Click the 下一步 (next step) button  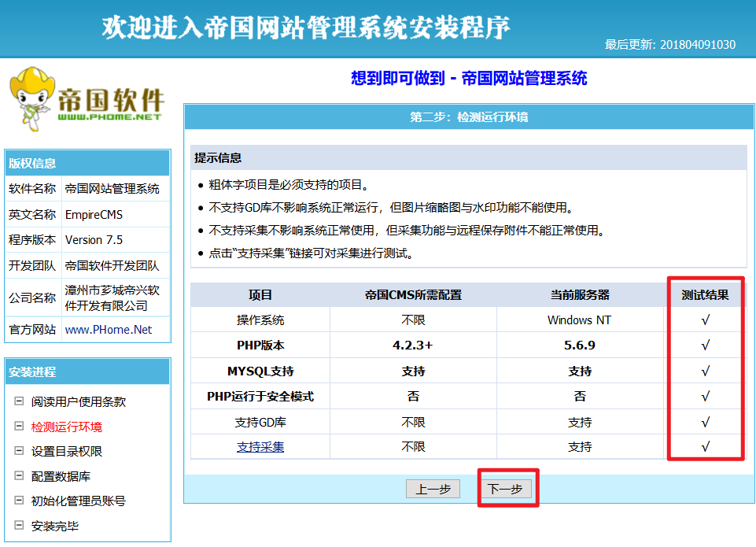tap(505, 489)
